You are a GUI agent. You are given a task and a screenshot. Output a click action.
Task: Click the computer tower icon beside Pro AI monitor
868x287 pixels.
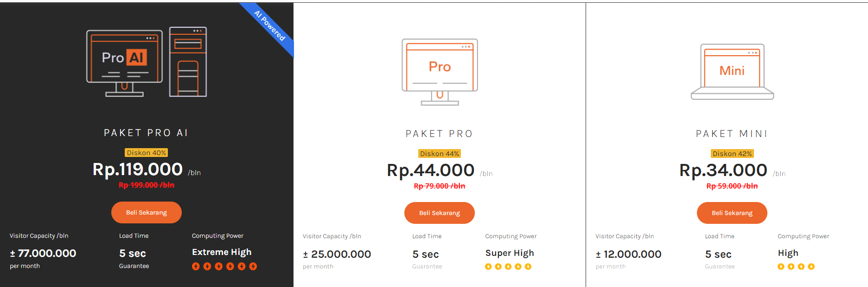tap(188, 63)
